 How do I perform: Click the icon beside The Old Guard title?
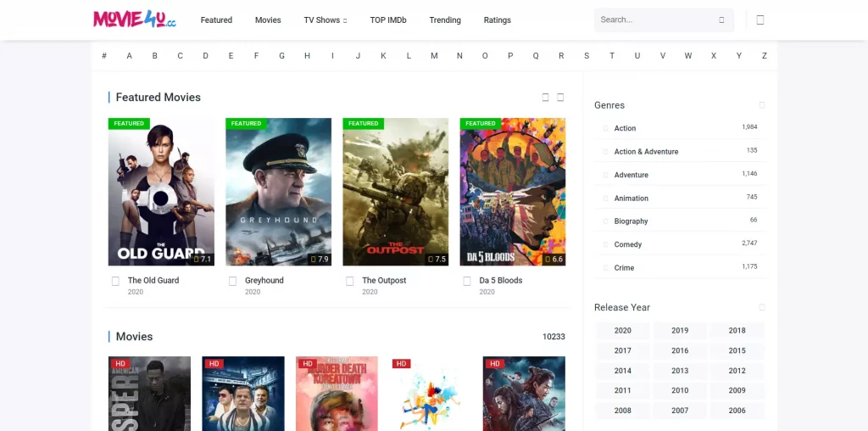(115, 281)
